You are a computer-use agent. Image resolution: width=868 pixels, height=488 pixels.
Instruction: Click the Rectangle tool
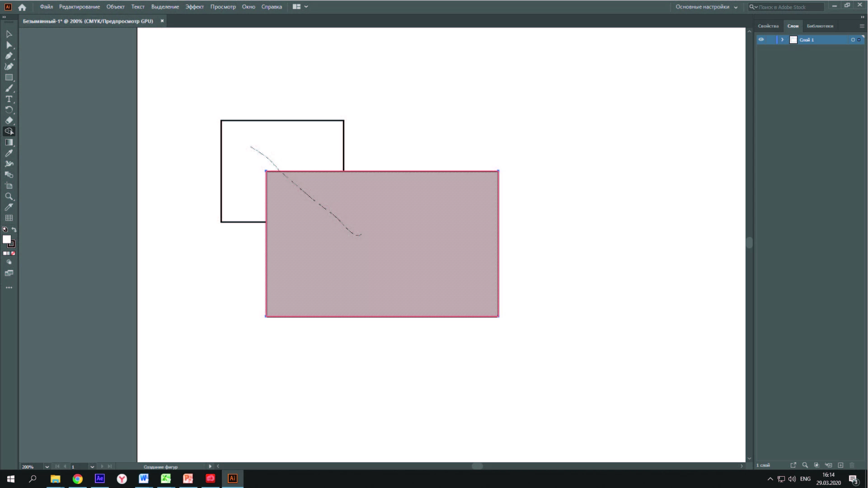tap(9, 77)
